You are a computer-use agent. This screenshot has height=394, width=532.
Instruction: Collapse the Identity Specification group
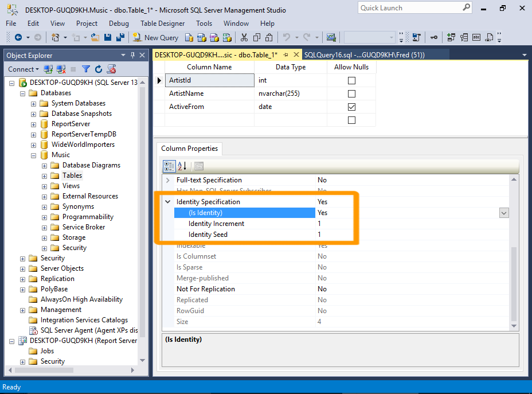(x=168, y=202)
